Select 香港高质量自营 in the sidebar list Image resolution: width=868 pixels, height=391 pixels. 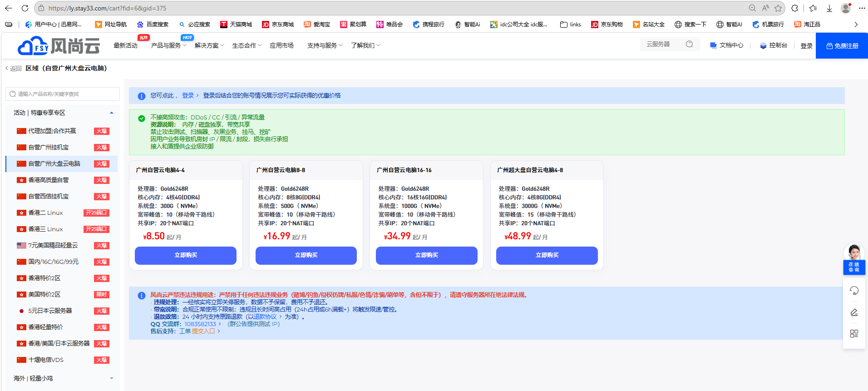click(49, 180)
